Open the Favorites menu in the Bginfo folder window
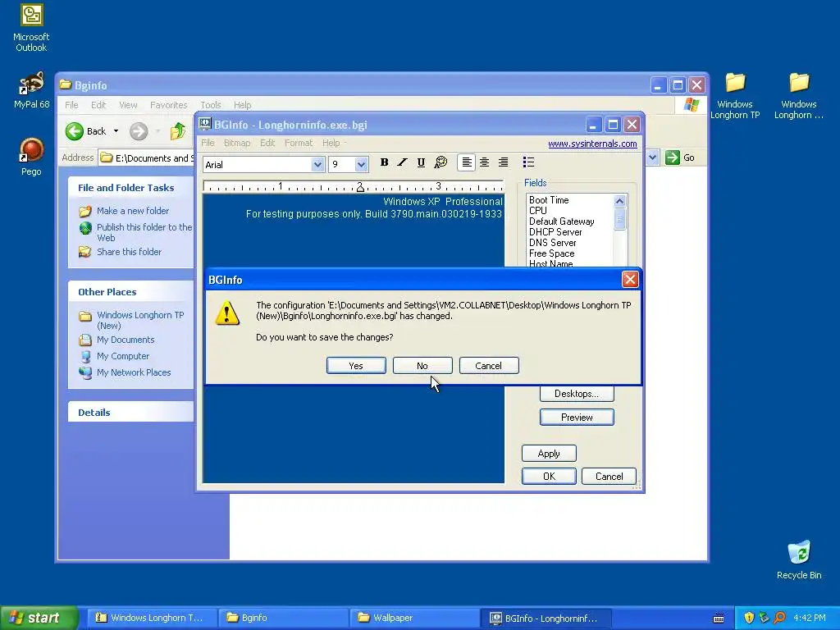 pos(169,105)
